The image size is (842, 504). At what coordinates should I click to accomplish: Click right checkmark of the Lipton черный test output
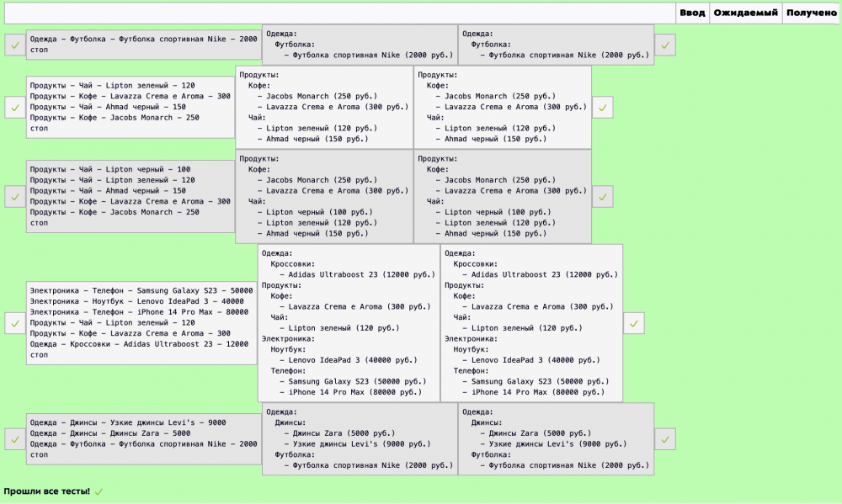pyautogui.click(x=603, y=196)
